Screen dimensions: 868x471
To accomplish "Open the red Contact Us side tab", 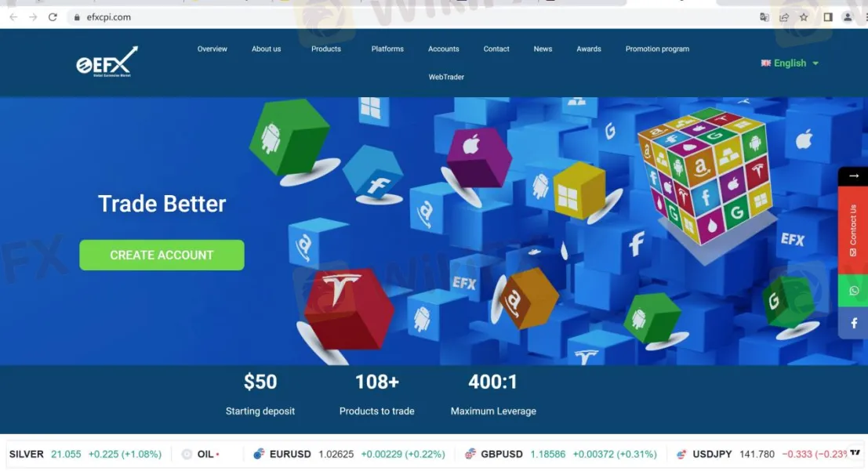I will [853, 230].
